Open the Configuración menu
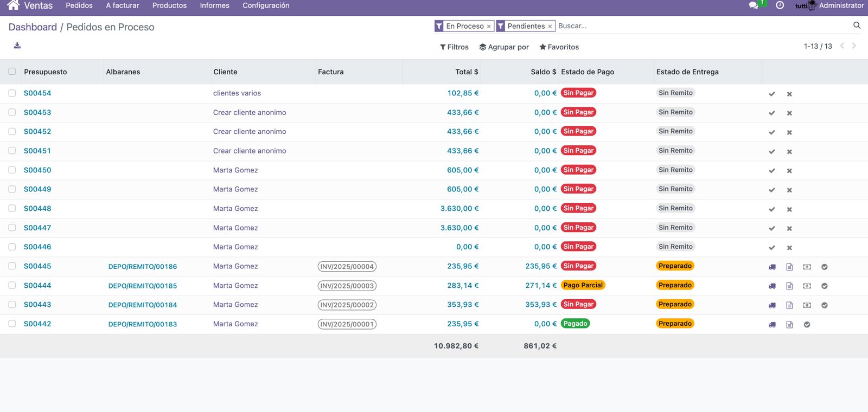The width and height of the screenshot is (868, 412). (x=266, y=5)
